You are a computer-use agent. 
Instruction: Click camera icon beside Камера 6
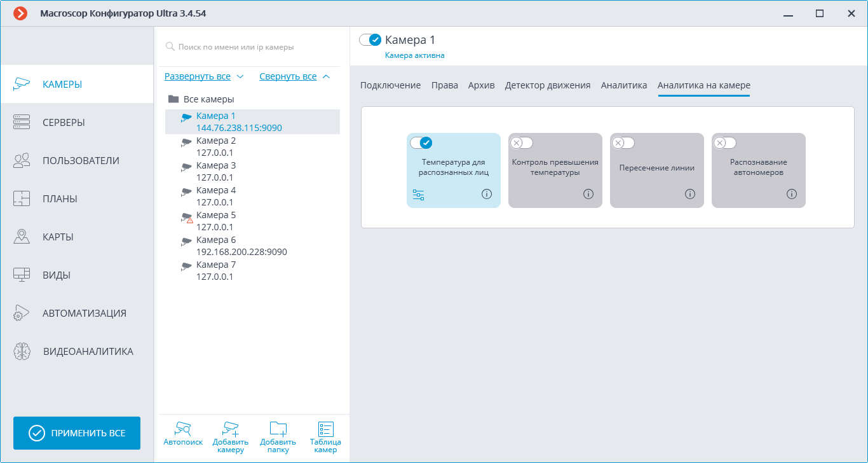pos(186,242)
